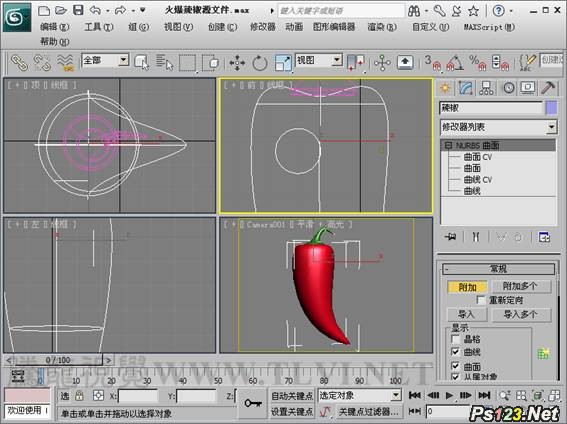Screen dimensions: 567x424
Task: Undo the last action arrow icon
Action: coord(95,10)
